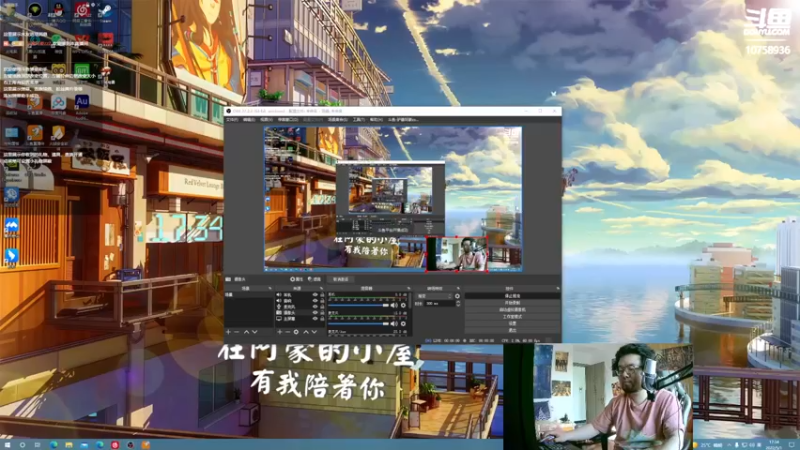Viewport: 800px width, 450px height.
Task: Open the View (视图) menu in OBS
Action: (x=266, y=120)
